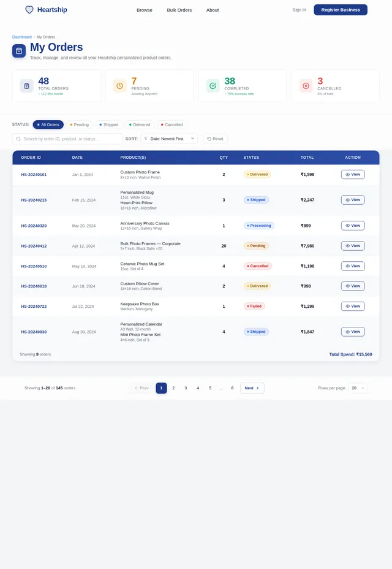Image resolution: width=392 pixels, height=569 pixels.
Task: Click the Register Business button
Action: pos(341,10)
